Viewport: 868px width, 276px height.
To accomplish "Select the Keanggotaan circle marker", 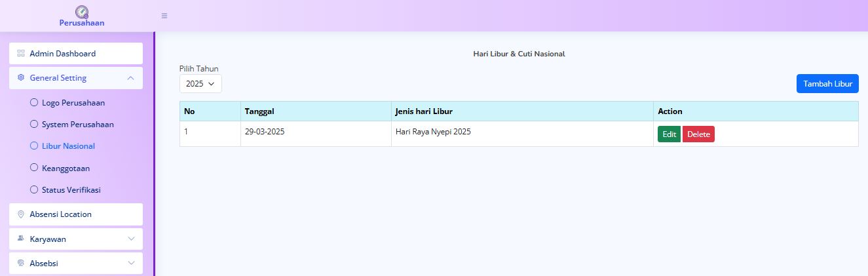I will point(35,168).
